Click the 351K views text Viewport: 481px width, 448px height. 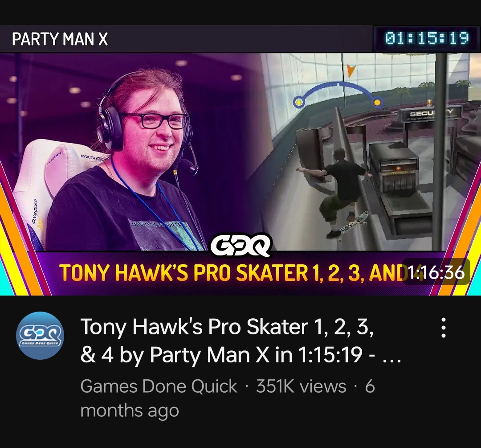[x=301, y=386]
